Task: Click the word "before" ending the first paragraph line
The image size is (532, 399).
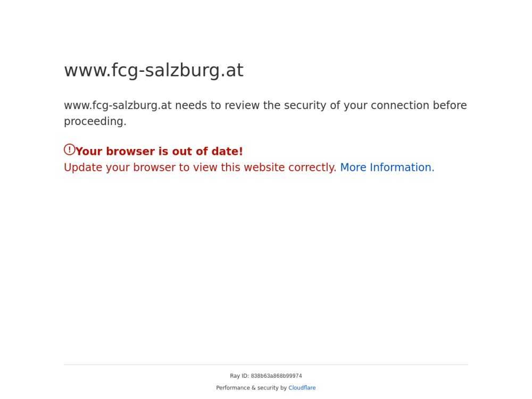Action: point(450,105)
